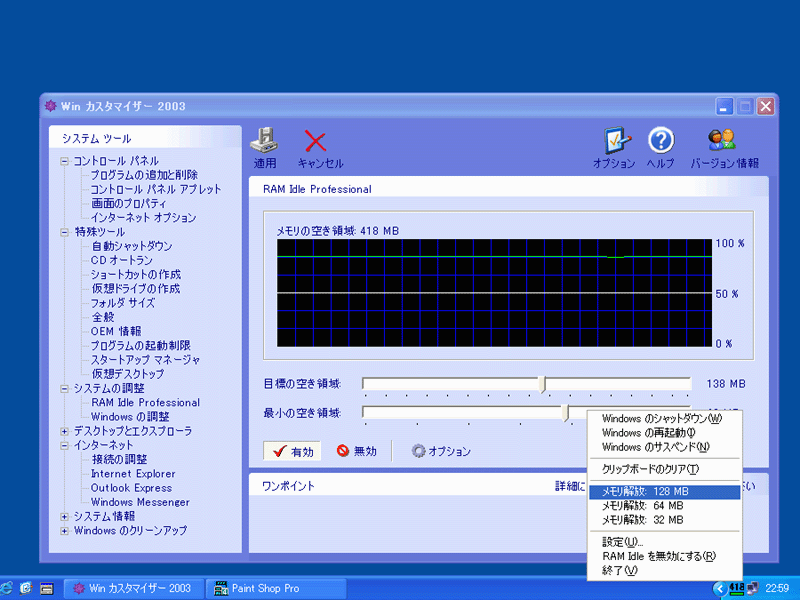The height and width of the screenshot is (600, 800).
Task: Select Windows のサスペンド menu entry
Action: point(664,447)
